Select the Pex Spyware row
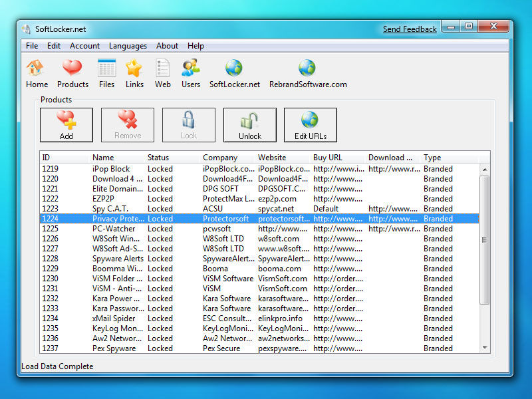This screenshot has width=532, height=399. click(259, 348)
